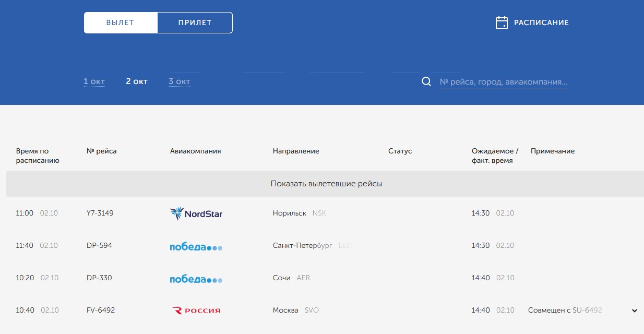The image size is (644, 334).
Task: Click scheduled time 11:00 for Y7-3149
Action: (x=25, y=213)
